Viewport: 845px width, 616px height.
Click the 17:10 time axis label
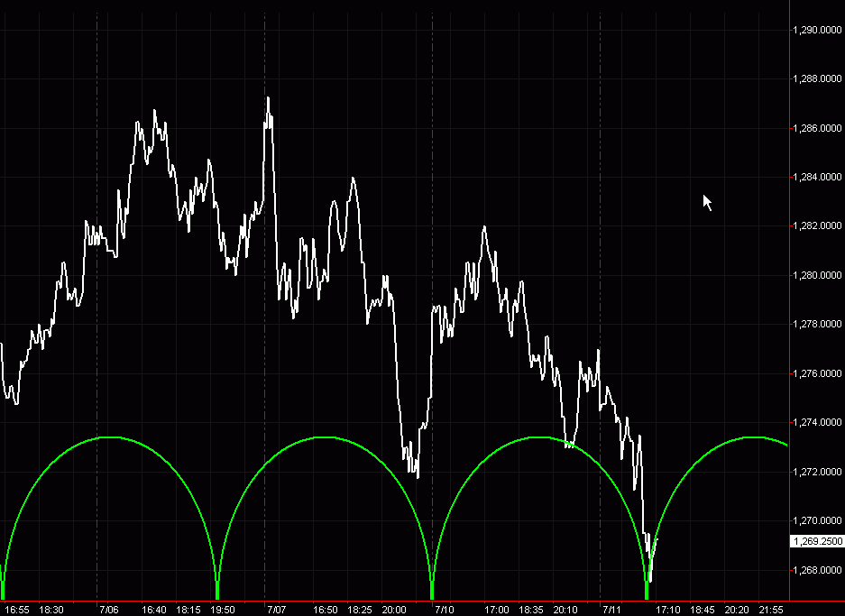click(x=667, y=610)
